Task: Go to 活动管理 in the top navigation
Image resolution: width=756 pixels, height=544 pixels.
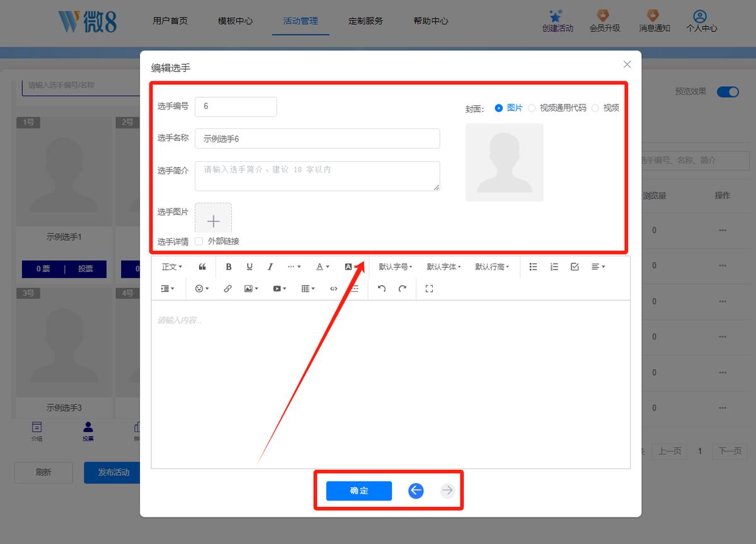Action: pos(301,21)
